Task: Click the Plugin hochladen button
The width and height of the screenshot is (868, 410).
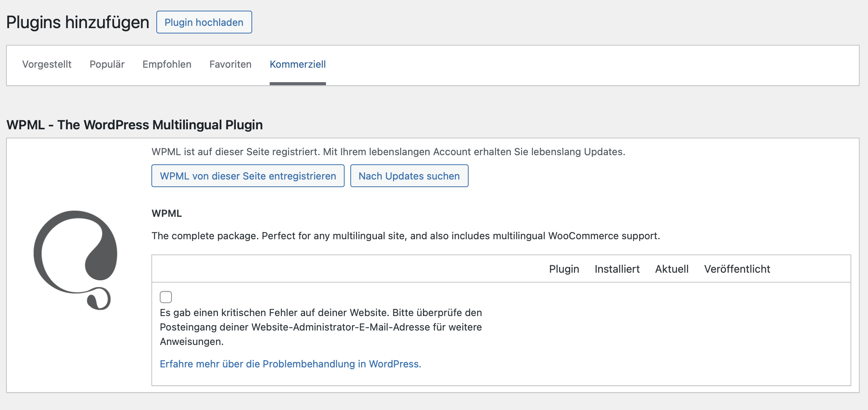Action: 204,22
